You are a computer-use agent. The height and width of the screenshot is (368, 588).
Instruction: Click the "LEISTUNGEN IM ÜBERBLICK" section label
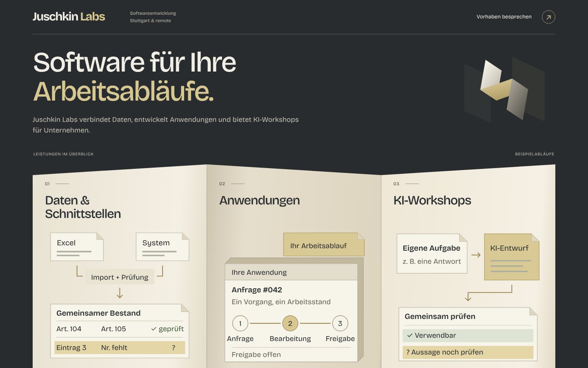pyautogui.click(x=64, y=154)
